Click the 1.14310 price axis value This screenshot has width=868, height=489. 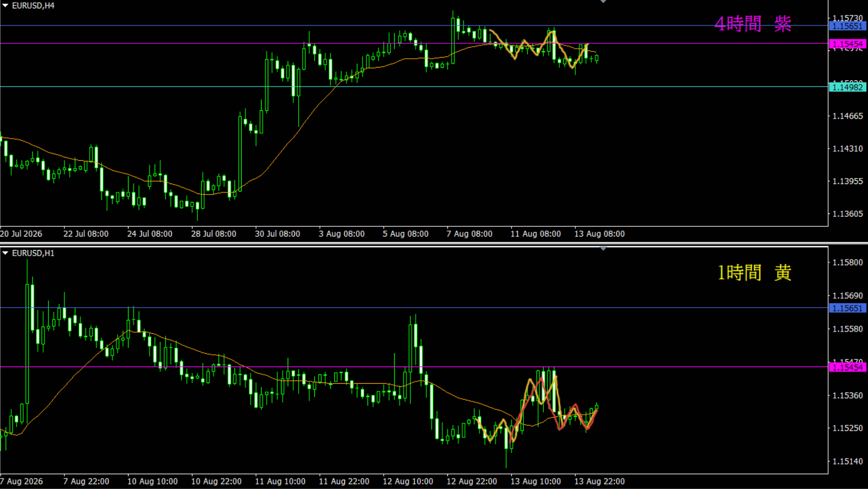pos(847,149)
